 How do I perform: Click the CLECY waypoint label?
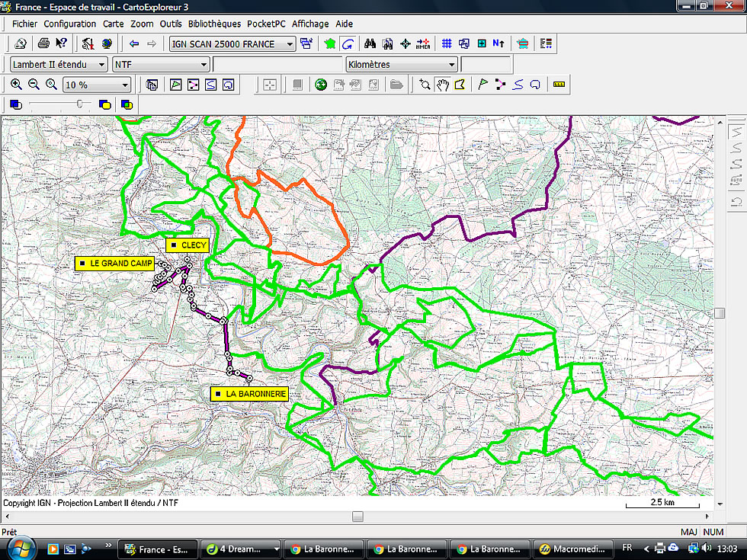point(188,245)
